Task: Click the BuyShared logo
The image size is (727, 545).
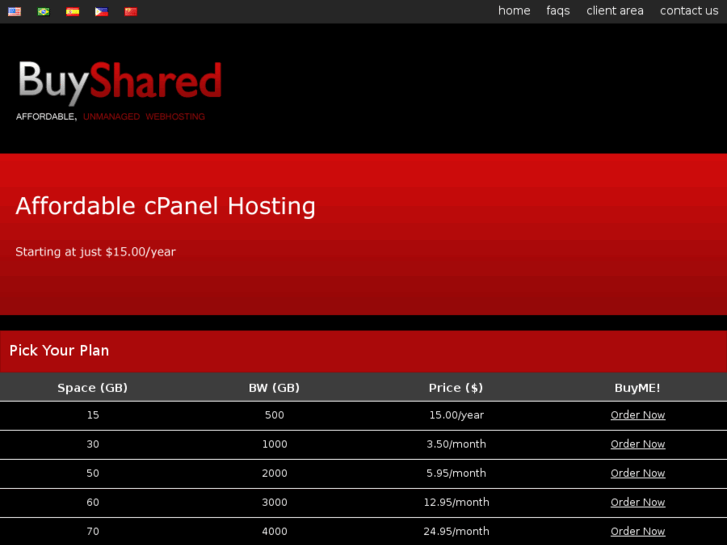Action: (120, 91)
